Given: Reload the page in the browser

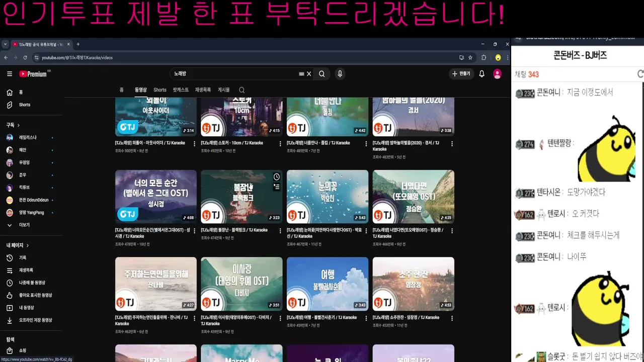Looking at the screenshot, I should (25, 58).
